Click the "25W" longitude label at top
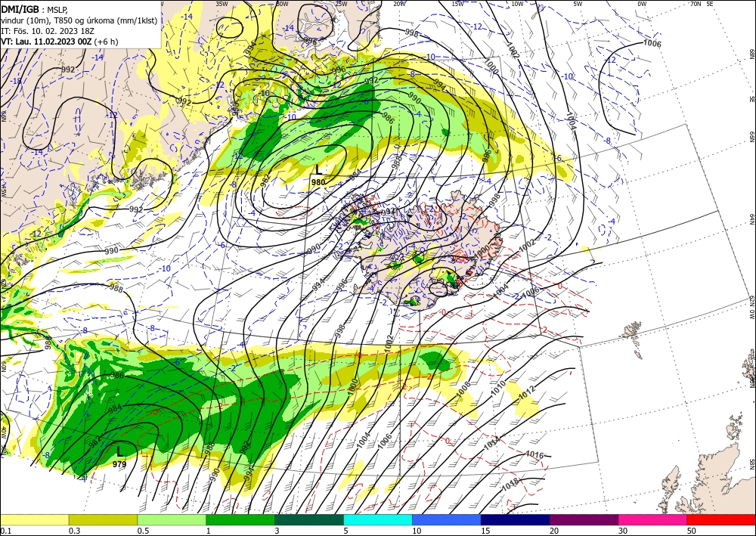This screenshot has height=536, width=756. tap(341, 4)
